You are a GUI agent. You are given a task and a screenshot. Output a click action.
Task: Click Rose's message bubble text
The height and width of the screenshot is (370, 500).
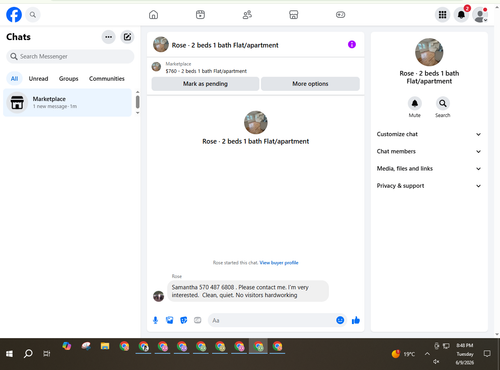click(x=248, y=291)
